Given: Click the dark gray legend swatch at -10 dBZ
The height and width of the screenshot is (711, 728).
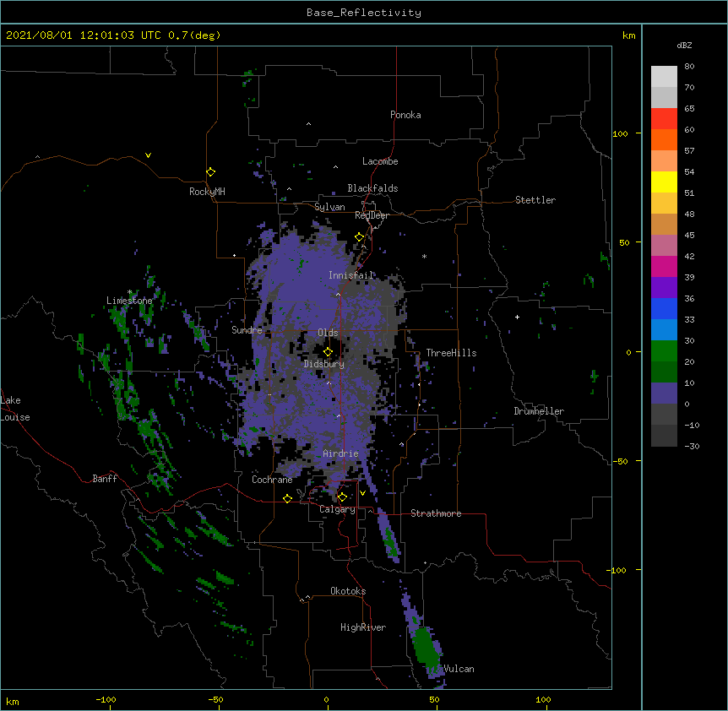Looking at the screenshot, I should (664, 436).
